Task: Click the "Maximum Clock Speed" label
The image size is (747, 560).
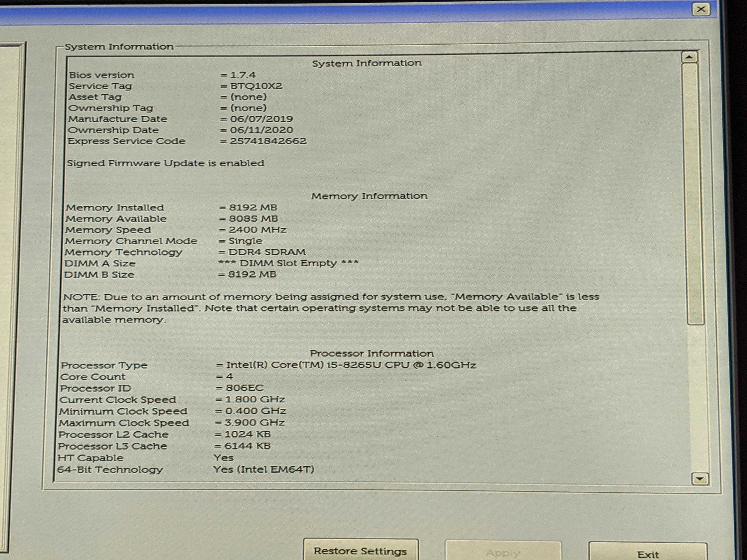Action: [124, 423]
